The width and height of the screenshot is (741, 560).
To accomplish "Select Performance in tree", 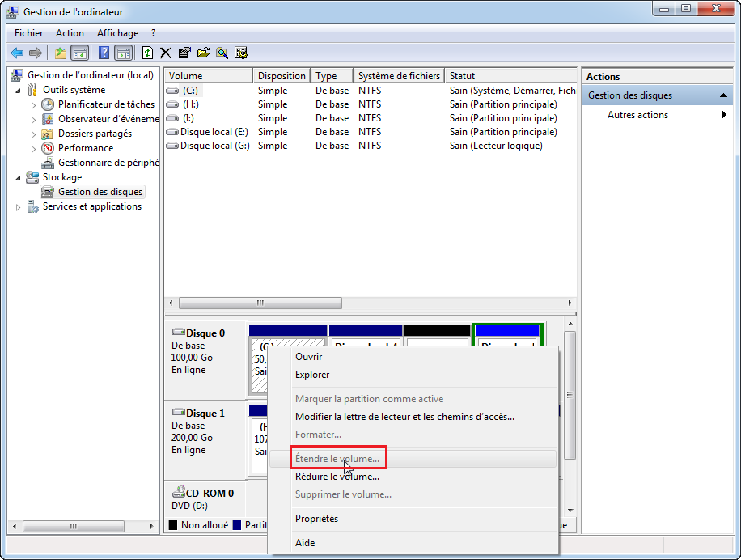I will pyautogui.click(x=86, y=148).
